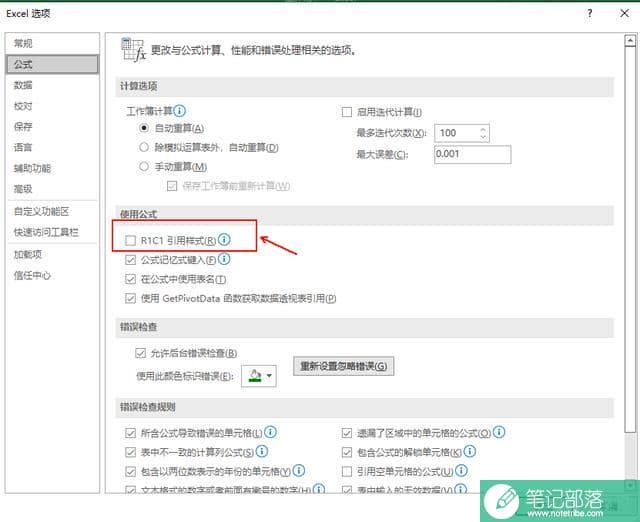Toggle the GetPivotData function checkbox
The height and width of the screenshot is (522, 640).
pyautogui.click(x=130, y=298)
